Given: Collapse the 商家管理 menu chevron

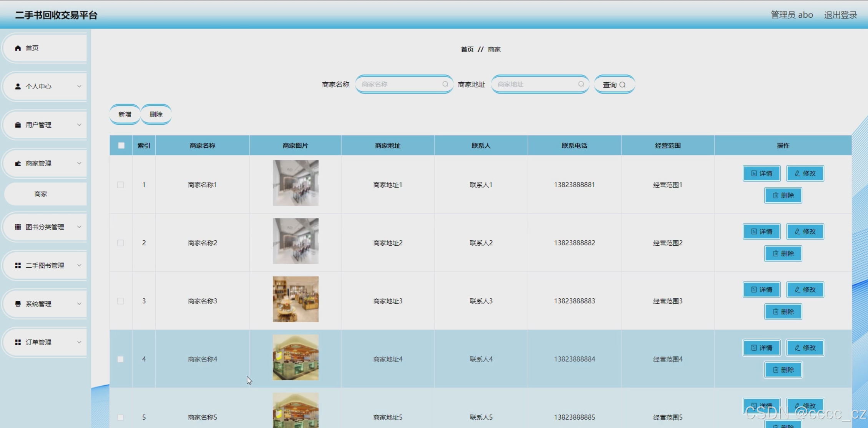Looking at the screenshot, I should coord(79,163).
